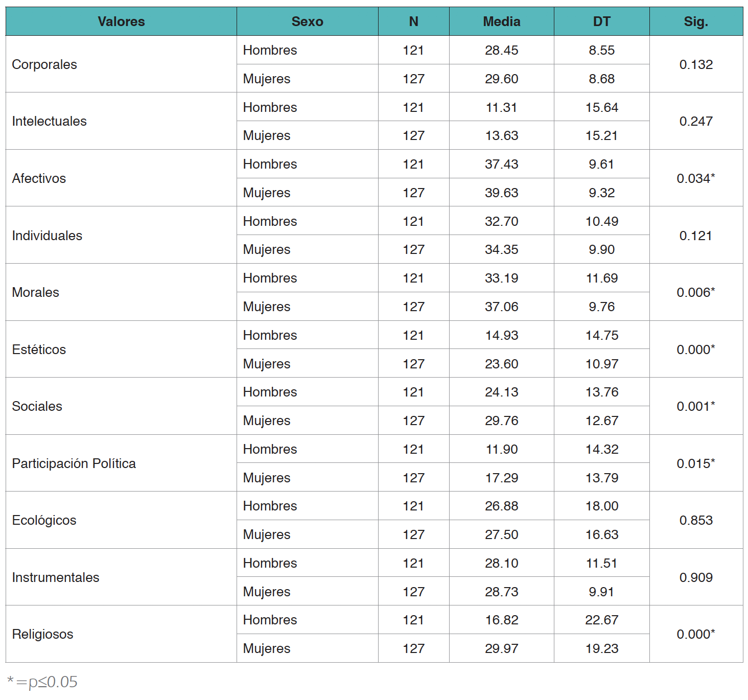748x700 pixels.
Task: Click the DT value 22.67 for Religiosos
Action: click(x=601, y=620)
